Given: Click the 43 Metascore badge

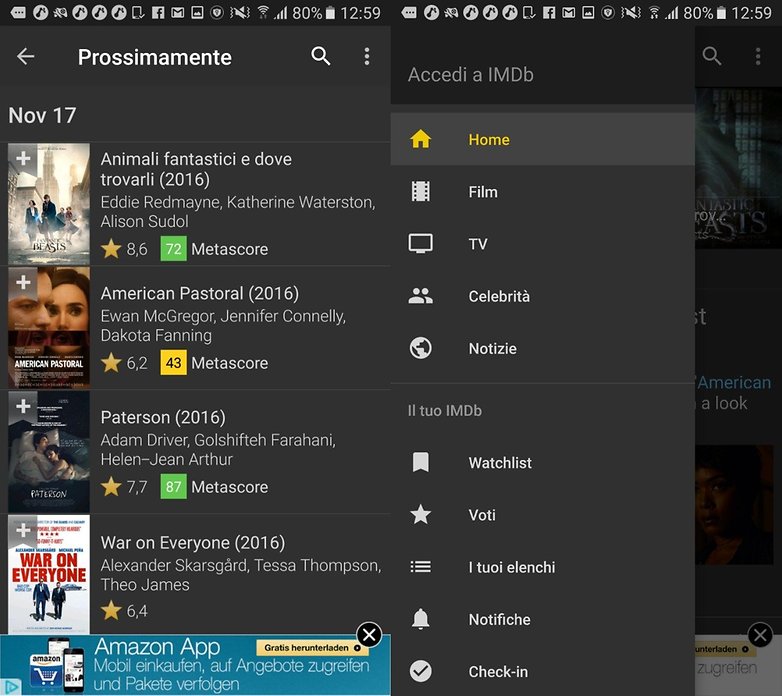Looking at the screenshot, I should click(x=173, y=362).
